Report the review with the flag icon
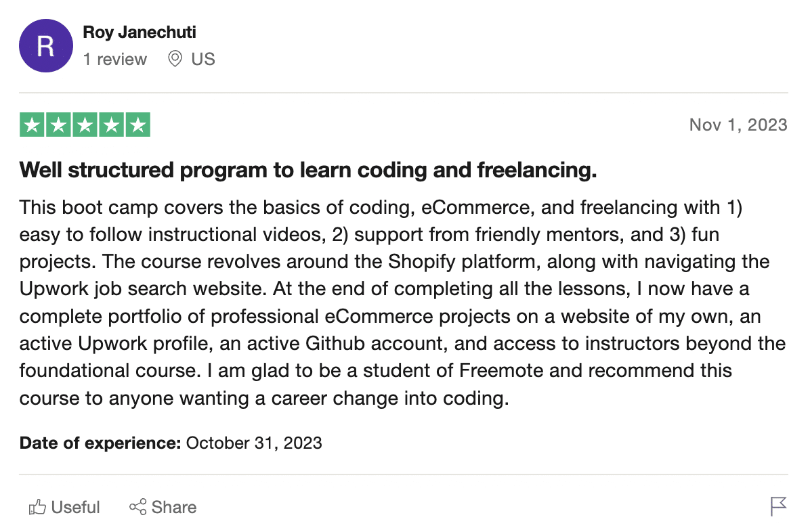The height and width of the screenshot is (532, 810). (x=778, y=506)
